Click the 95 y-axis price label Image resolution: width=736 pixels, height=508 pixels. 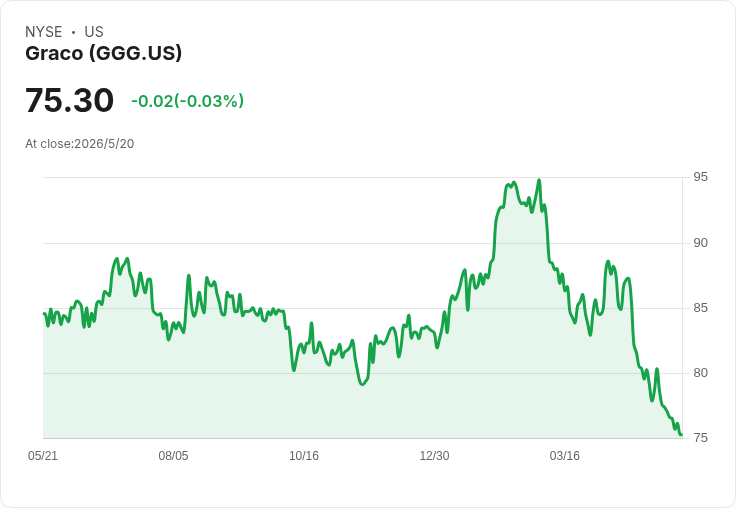(x=700, y=177)
